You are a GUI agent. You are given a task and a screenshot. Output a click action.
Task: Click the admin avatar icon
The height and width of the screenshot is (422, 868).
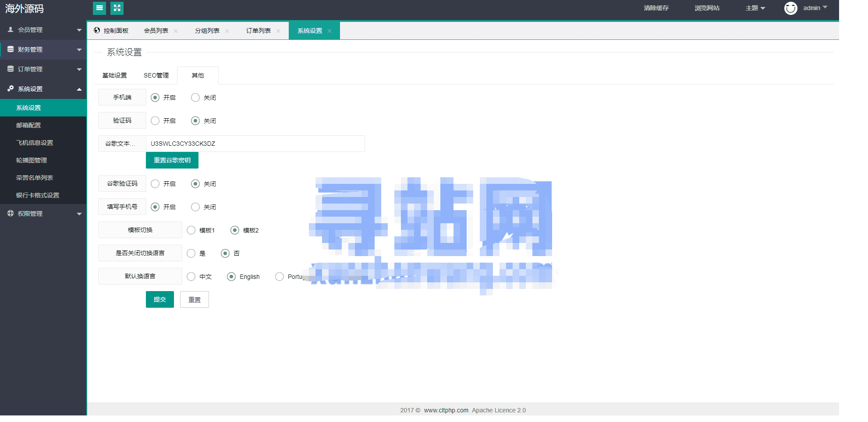click(x=790, y=8)
